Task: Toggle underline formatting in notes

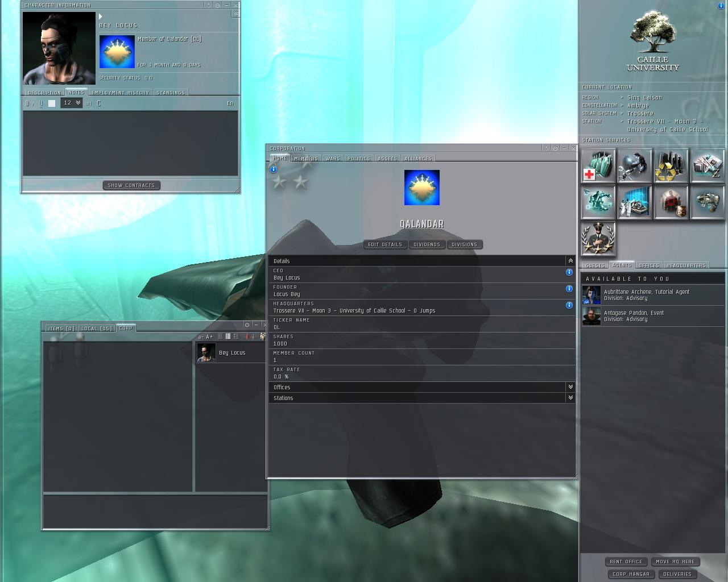Action: point(40,103)
